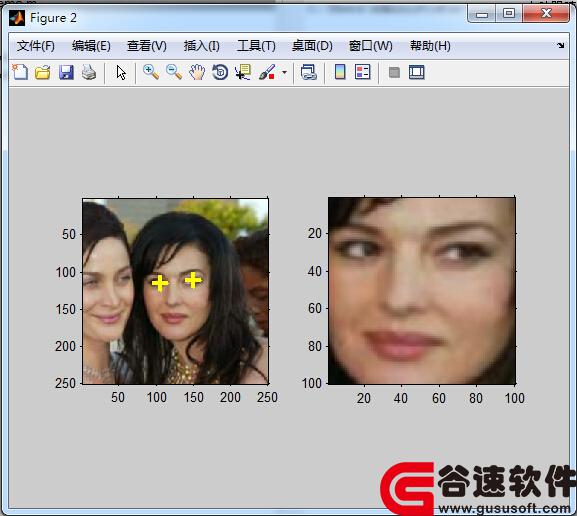Open the 工具(T) menu

click(x=256, y=46)
